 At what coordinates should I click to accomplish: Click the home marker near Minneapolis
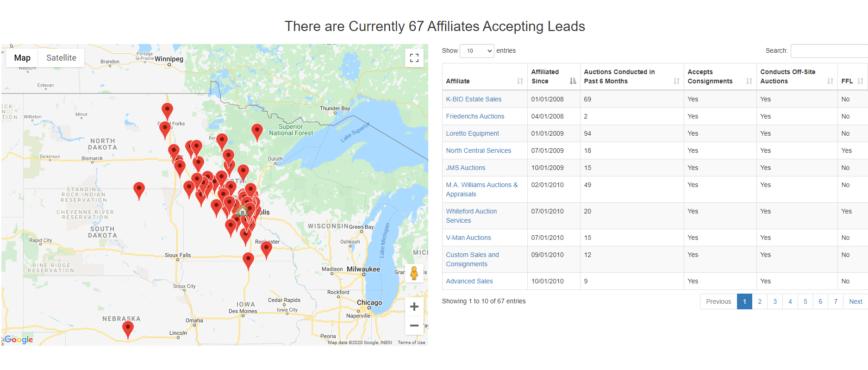pyautogui.click(x=242, y=211)
